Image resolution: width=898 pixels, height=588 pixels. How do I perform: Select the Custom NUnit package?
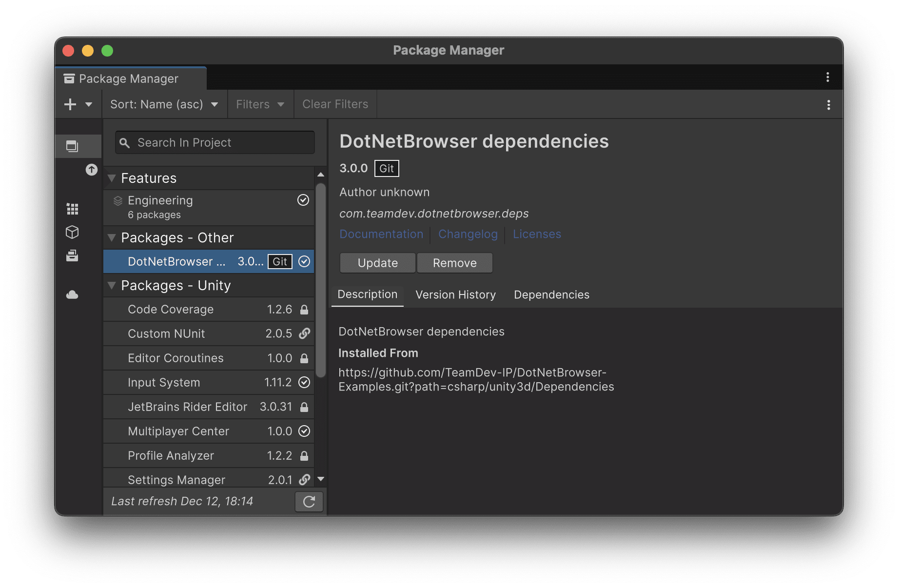209,334
